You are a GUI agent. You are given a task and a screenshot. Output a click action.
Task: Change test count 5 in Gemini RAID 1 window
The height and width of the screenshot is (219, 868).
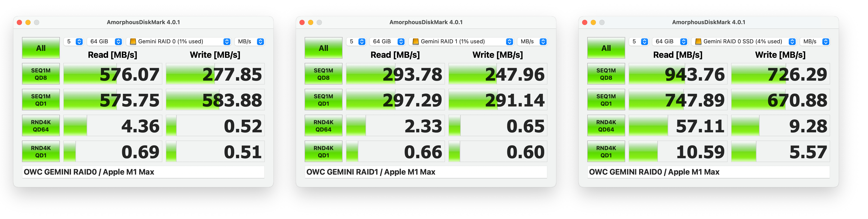356,42
